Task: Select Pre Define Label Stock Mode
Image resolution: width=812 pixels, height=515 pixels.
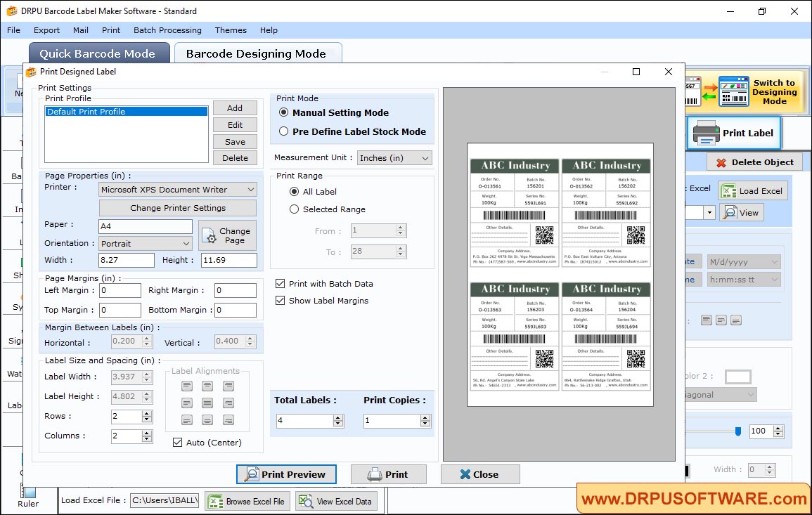Action: click(x=284, y=131)
